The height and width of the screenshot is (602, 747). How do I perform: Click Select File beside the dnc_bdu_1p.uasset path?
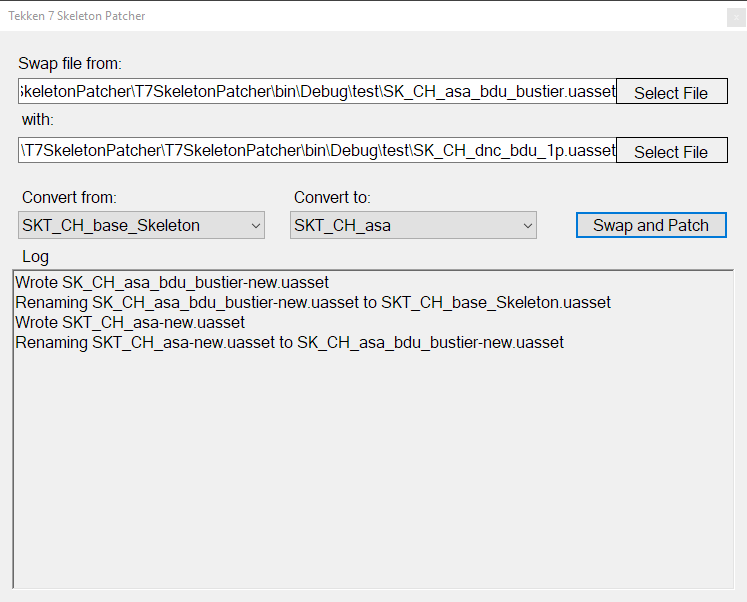(x=672, y=150)
